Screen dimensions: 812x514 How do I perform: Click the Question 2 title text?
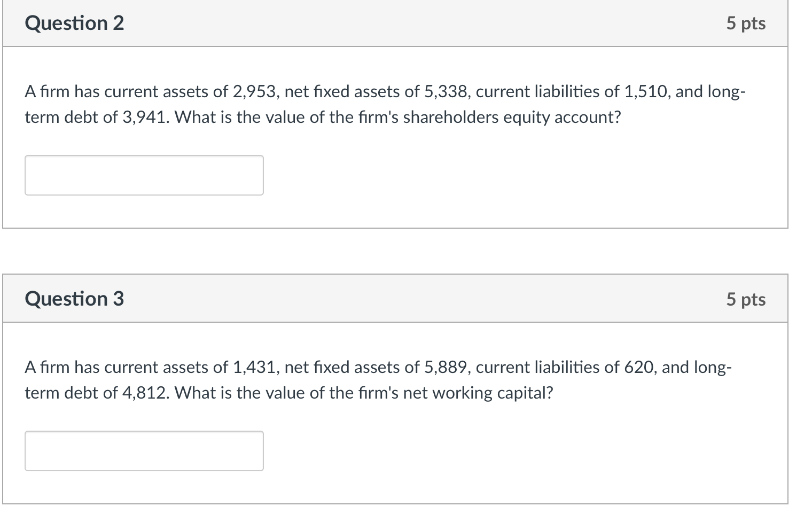coord(74,22)
